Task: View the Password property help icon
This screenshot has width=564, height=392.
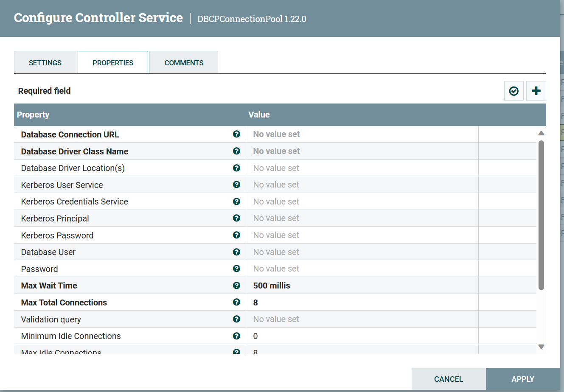Action: tap(236, 268)
